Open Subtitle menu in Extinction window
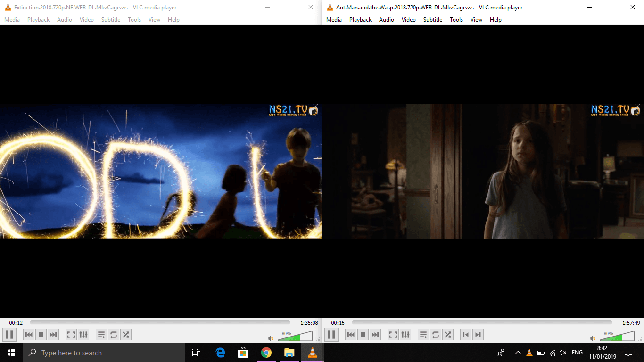This screenshot has height=362, width=644. tap(111, 20)
